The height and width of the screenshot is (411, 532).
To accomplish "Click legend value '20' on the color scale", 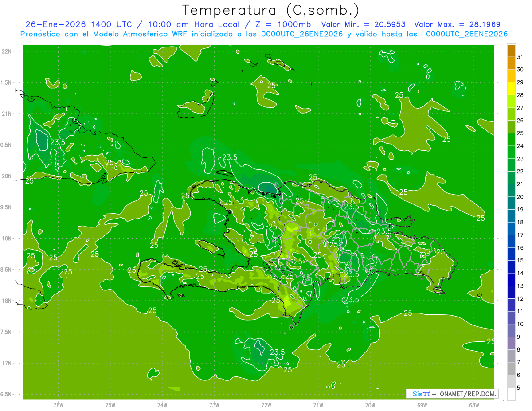I will point(520,197).
